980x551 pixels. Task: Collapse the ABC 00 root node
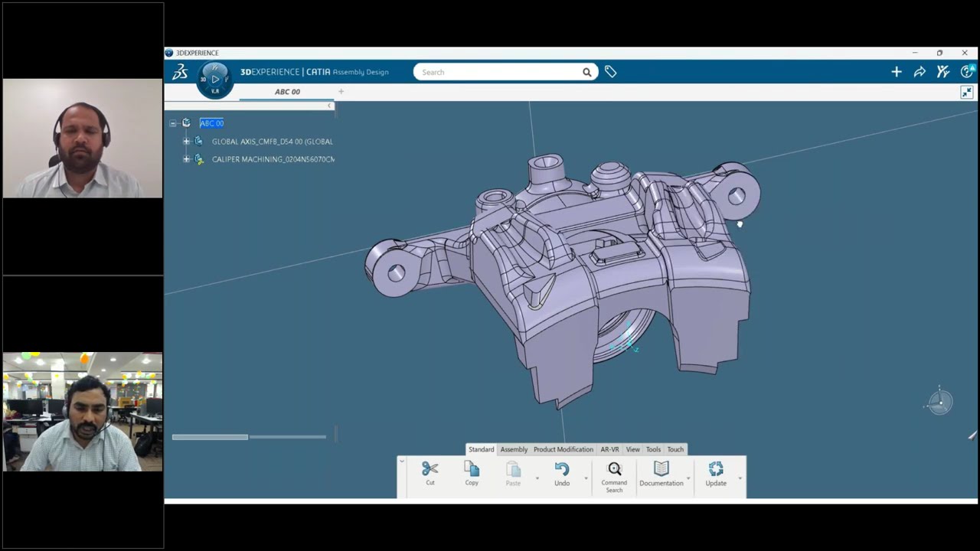tap(173, 123)
